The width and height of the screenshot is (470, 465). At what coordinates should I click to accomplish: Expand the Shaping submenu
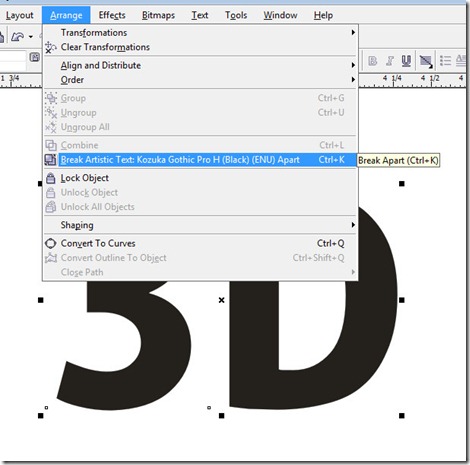(x=200, y=225)
